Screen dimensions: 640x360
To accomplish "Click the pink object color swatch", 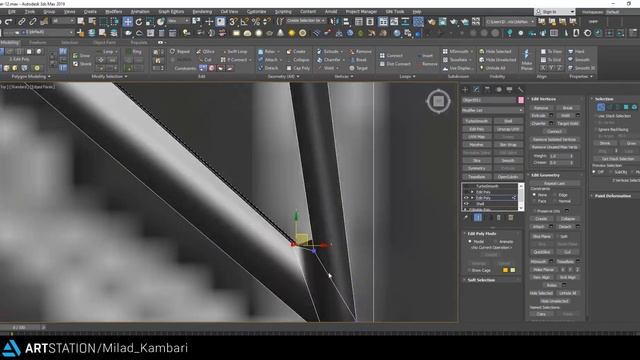I will [x=521, y=100].
